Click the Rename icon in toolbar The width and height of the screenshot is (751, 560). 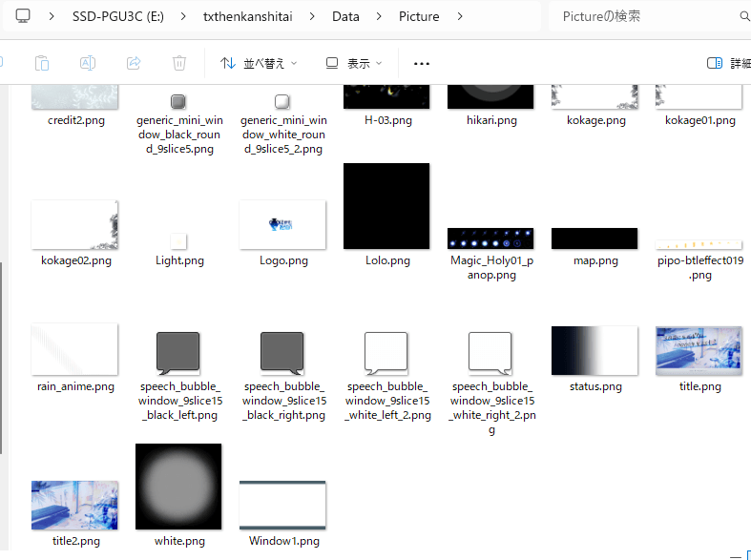click(x=87, y=63)
